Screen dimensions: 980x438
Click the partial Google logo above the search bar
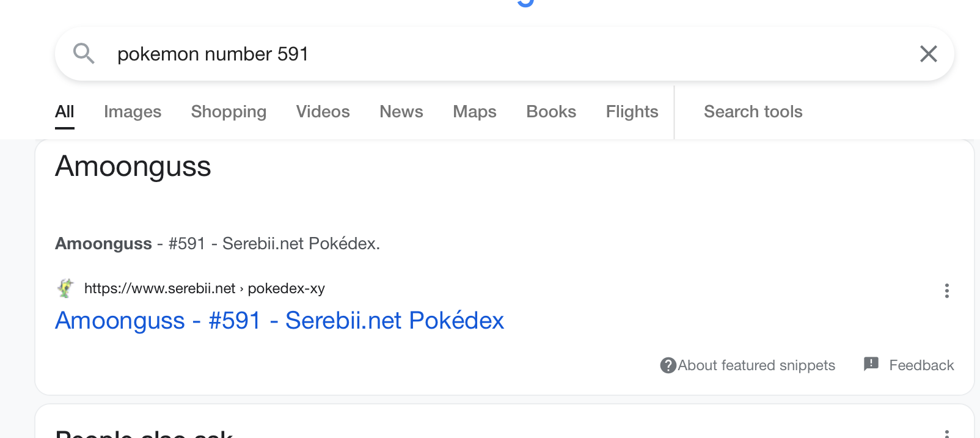pos(525,3)
